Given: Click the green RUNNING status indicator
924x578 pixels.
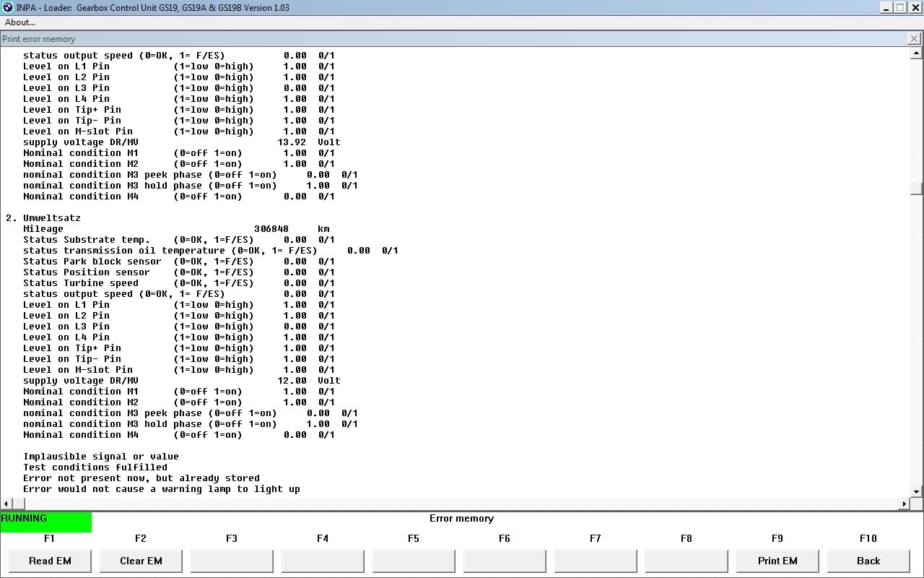Looking at the screenshot, I should [46, 522].
